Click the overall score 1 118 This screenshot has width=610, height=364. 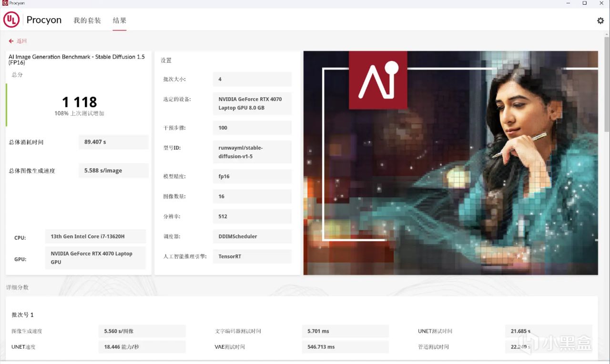[x=80, y=102]
